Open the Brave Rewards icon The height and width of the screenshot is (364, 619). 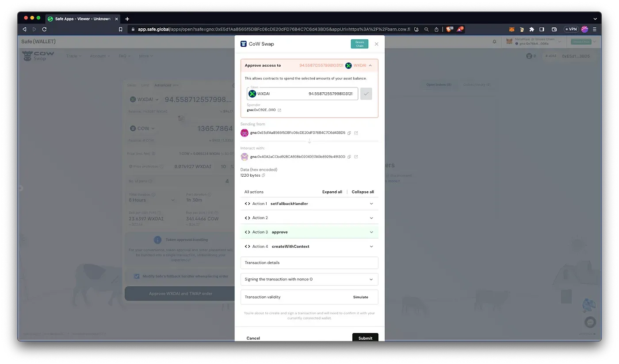pyautogui.click(x=460, y=29)
